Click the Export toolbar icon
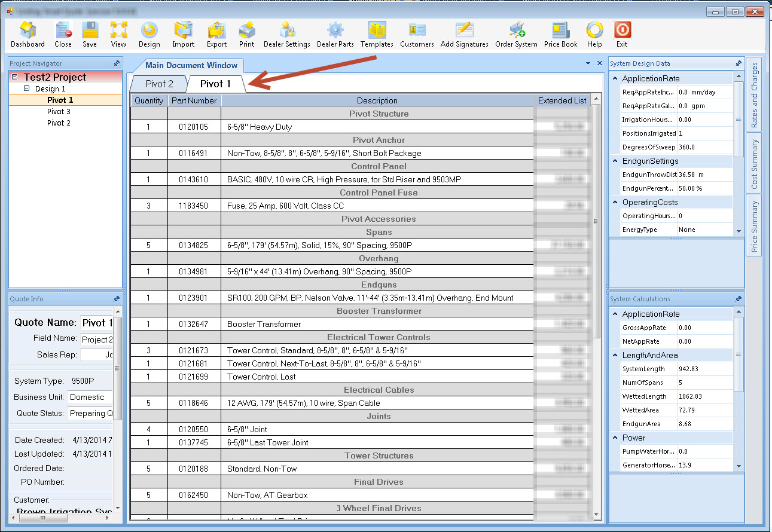Screen dimensions: 772x532 click(x=216, y=35)
